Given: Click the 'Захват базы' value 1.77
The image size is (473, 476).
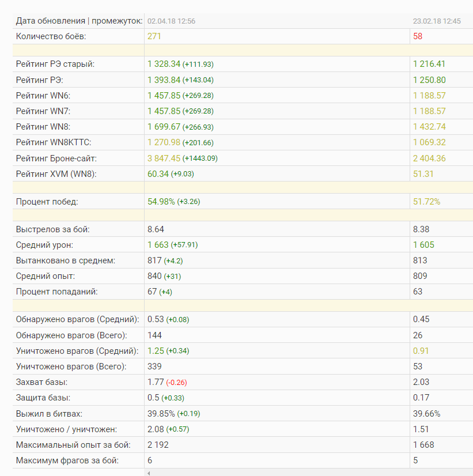Looking at the screenshot, I should tap(156, 382).
